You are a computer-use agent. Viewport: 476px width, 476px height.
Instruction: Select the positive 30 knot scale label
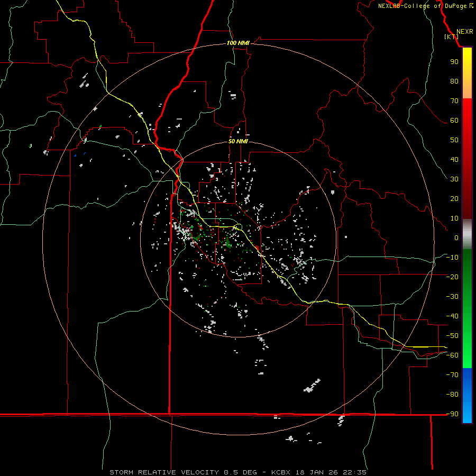click(454, 179)
